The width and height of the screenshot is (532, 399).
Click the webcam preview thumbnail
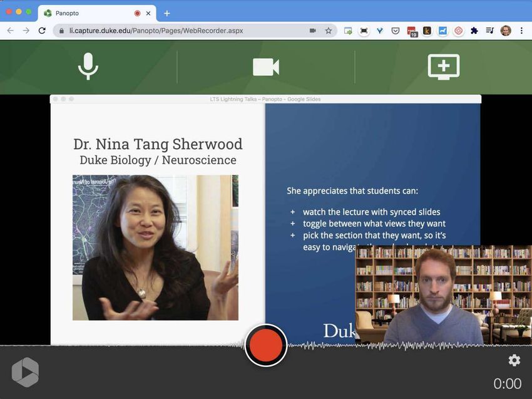[x=444, y=295]
